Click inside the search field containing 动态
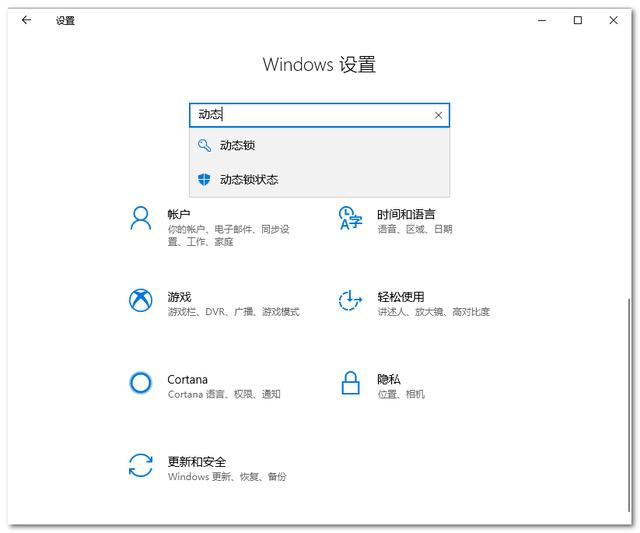This screenshot has width=640, height=533. [x=319, y=115]
